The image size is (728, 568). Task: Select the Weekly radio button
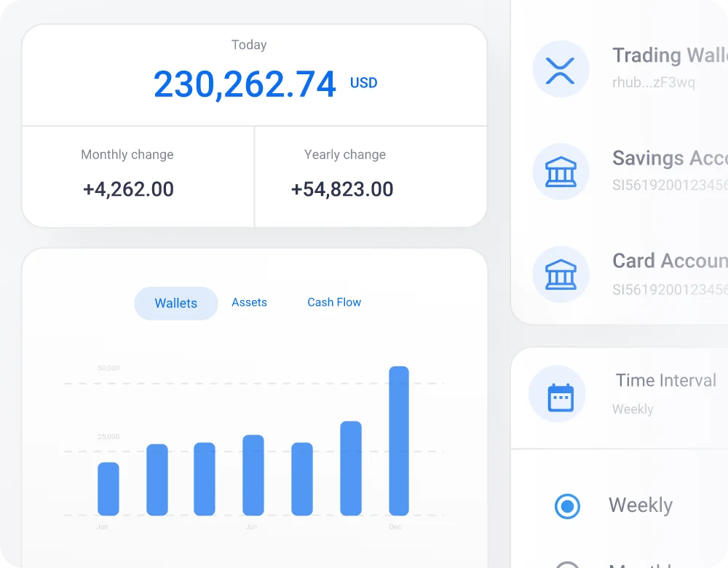[567, 506]
